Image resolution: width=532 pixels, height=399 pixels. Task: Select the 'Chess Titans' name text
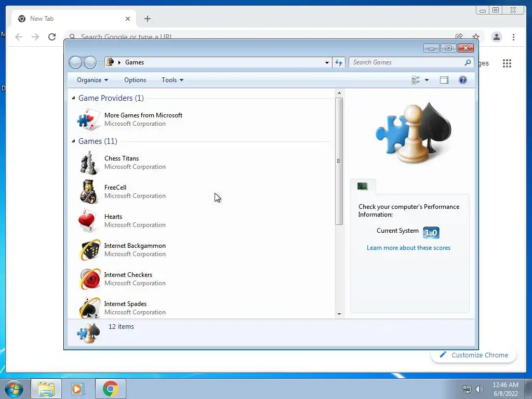122,158
